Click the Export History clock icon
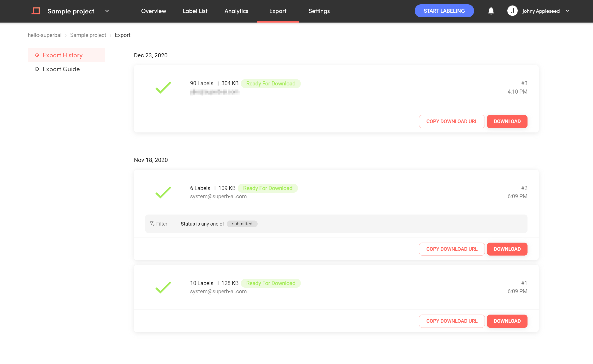Image resolution: width=593 pixels, height=364 pixels. click(37, 55)
